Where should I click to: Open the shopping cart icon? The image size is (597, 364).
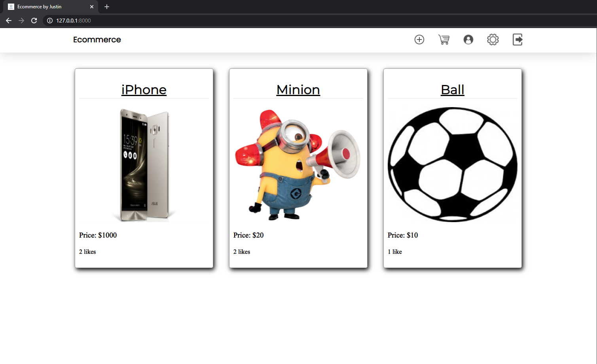point(444,40)
